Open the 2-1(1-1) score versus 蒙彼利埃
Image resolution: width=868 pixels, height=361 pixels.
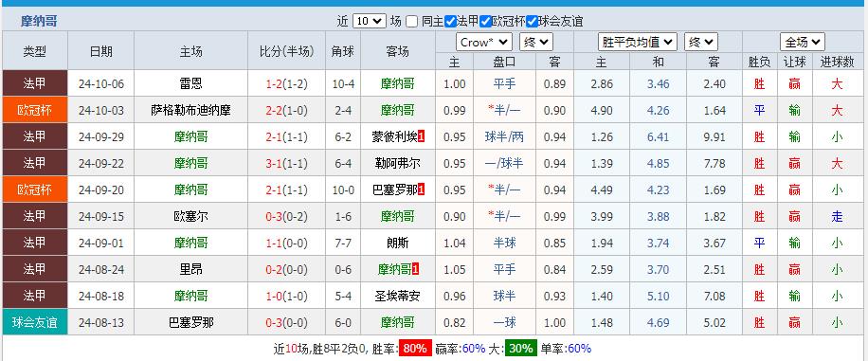286,136
